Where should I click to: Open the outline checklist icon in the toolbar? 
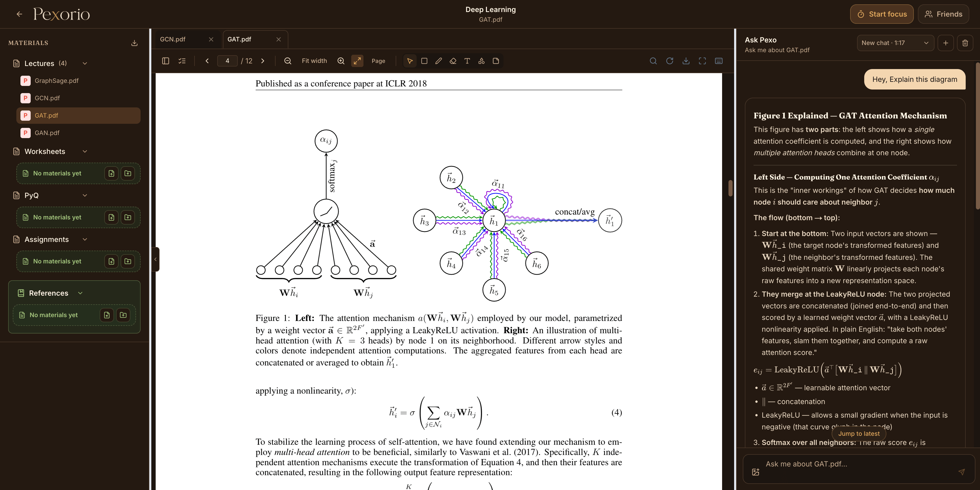tap(182, 61)
